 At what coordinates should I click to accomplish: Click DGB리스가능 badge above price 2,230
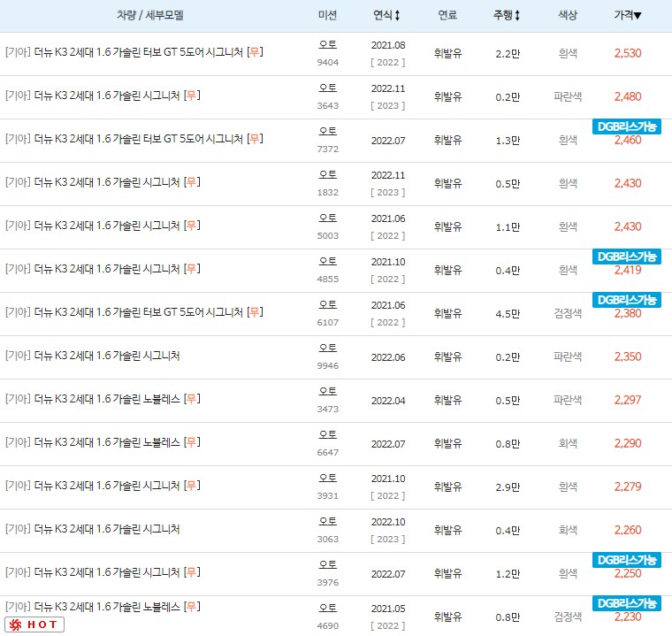click(627, 603)
